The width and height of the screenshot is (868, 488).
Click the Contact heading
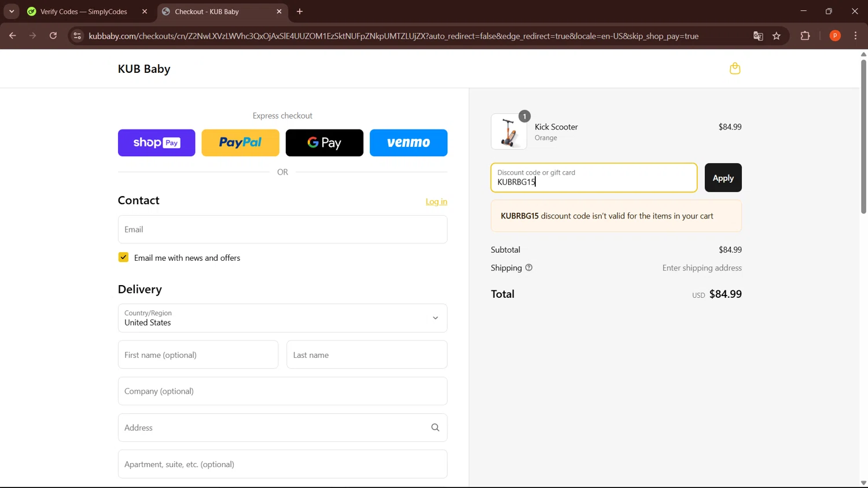[138, 200]
